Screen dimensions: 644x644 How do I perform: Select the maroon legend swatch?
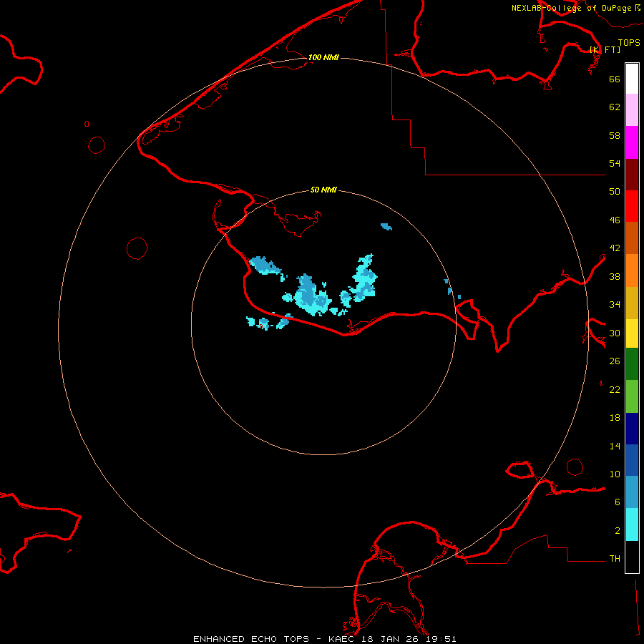pyautogui.click(x=632, y=175)
